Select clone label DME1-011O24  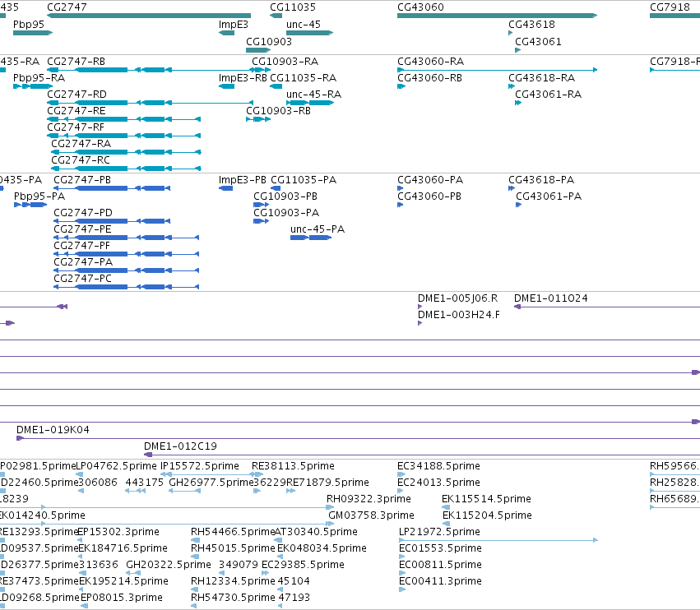tap(551, 298)
